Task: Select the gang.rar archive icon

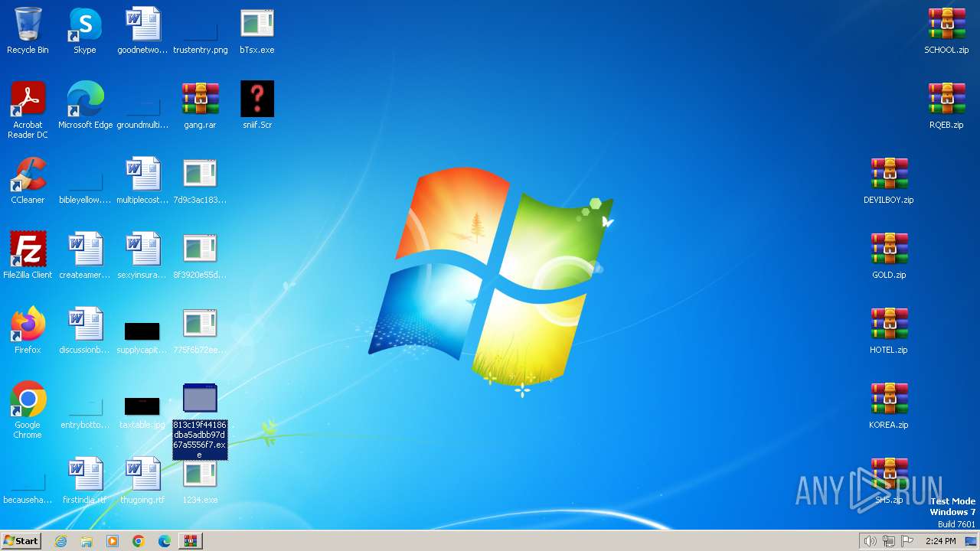Action: (x=200, y=99)
